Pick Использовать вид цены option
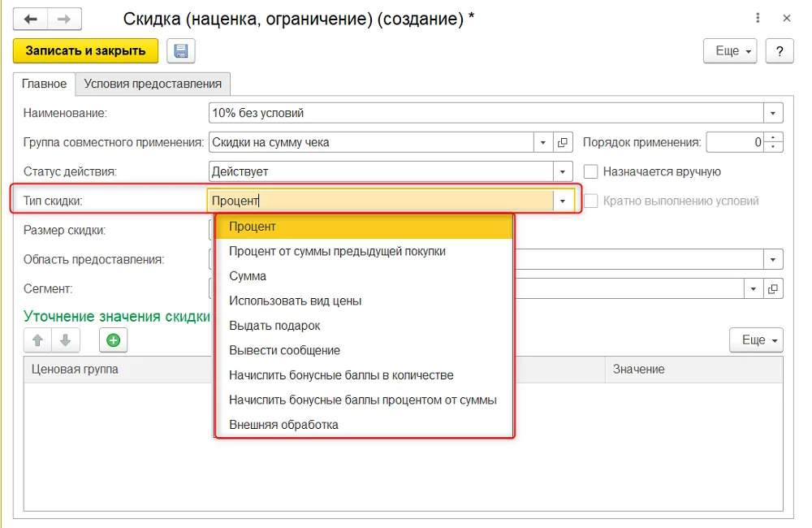812x528 pixels. tap(364, 301)
